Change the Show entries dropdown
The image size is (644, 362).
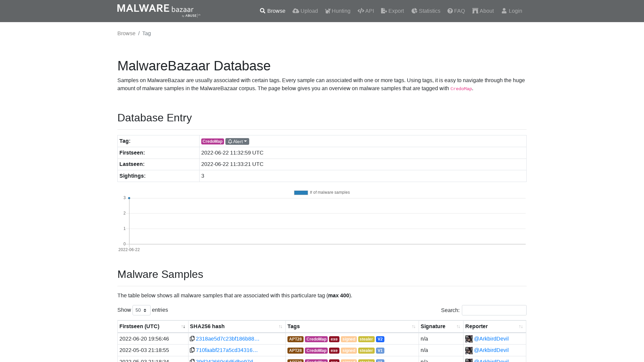coord(141,310)
